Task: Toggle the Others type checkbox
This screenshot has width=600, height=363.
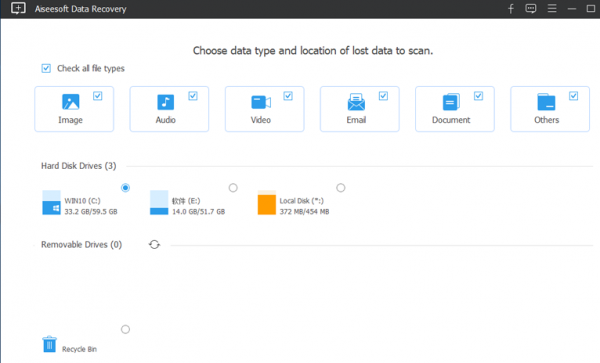Action: tap(573, 96)
